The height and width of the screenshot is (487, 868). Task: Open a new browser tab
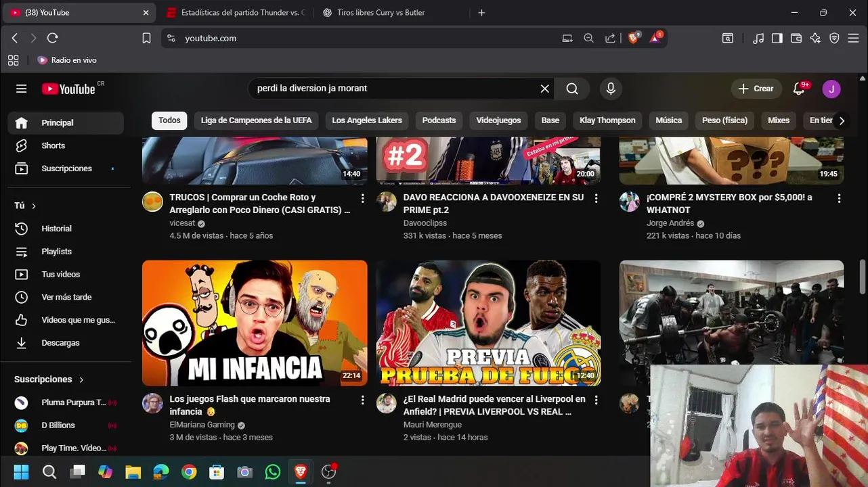481,13
